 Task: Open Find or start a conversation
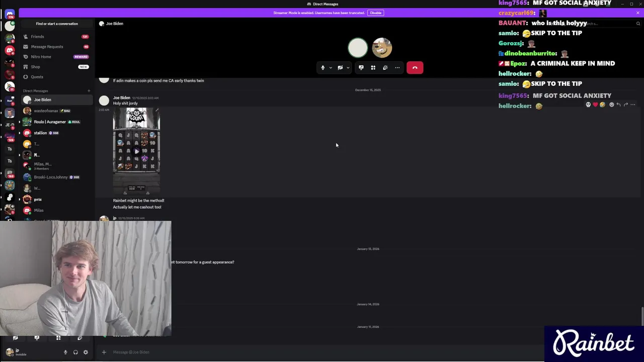[57, 24]
